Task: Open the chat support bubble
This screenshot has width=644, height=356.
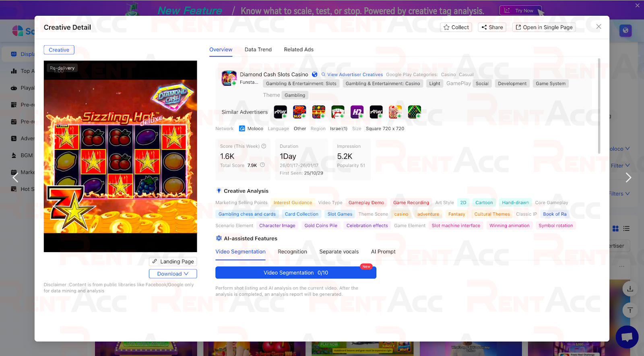Action: pos(627,337)
